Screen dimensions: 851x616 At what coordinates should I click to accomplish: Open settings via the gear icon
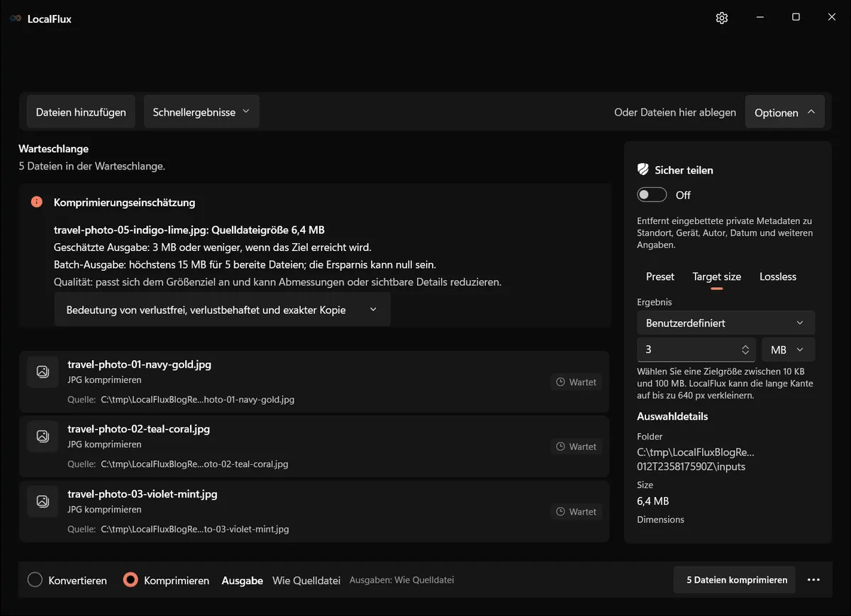point(722,18)
